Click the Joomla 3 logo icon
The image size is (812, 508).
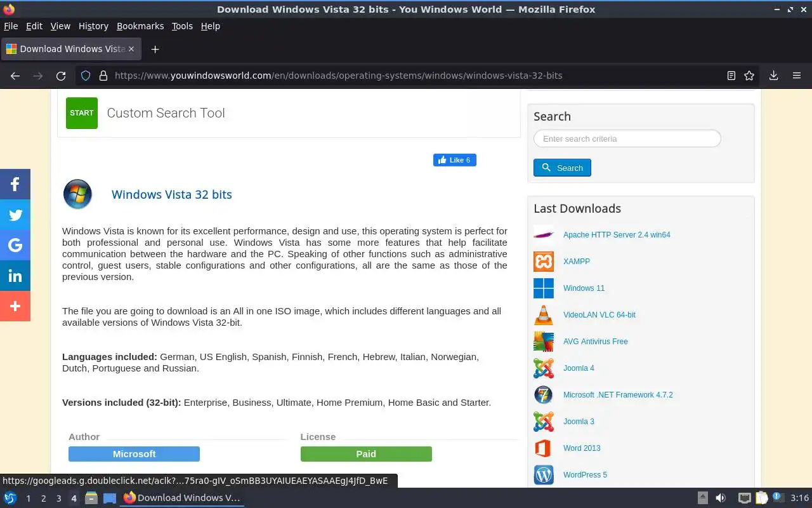click(544, 422)
